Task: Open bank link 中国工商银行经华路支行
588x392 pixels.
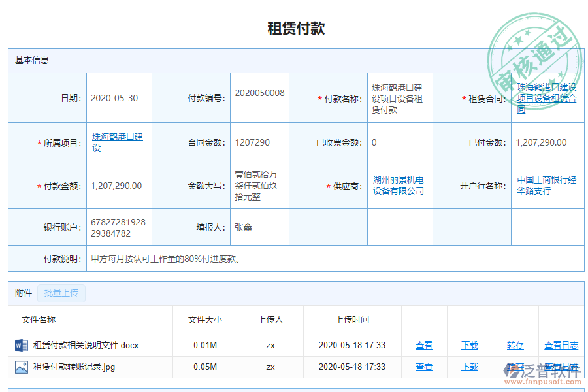Action: pos(547,184)
